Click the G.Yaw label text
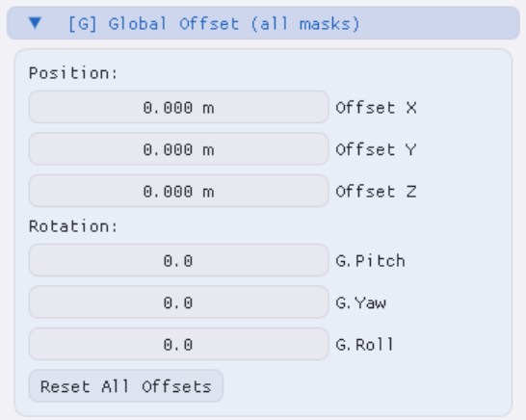This screenshot has height=420, width=526. 361,302
